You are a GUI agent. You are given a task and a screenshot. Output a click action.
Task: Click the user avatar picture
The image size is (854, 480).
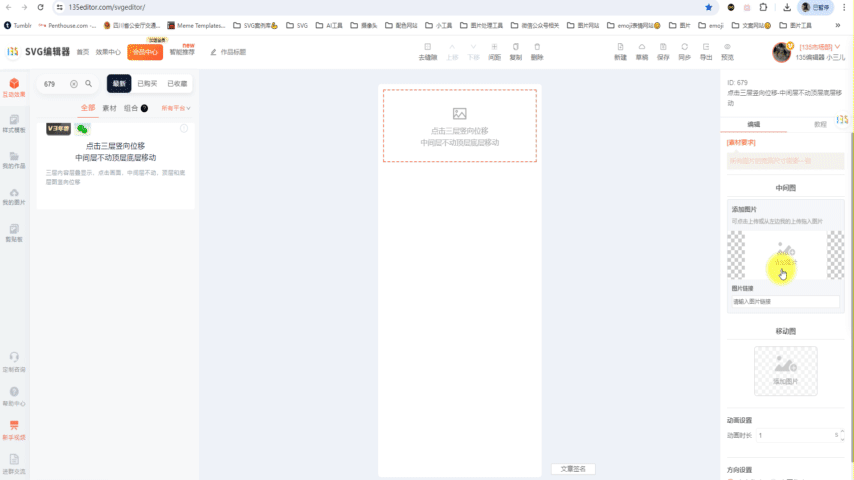(x=782, y=52)
